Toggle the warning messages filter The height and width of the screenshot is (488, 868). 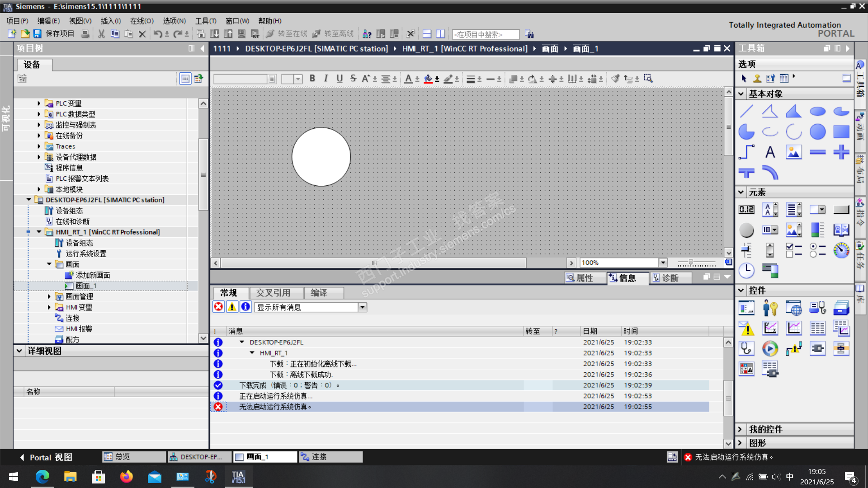pyautogui.click(x=232, y=307)
